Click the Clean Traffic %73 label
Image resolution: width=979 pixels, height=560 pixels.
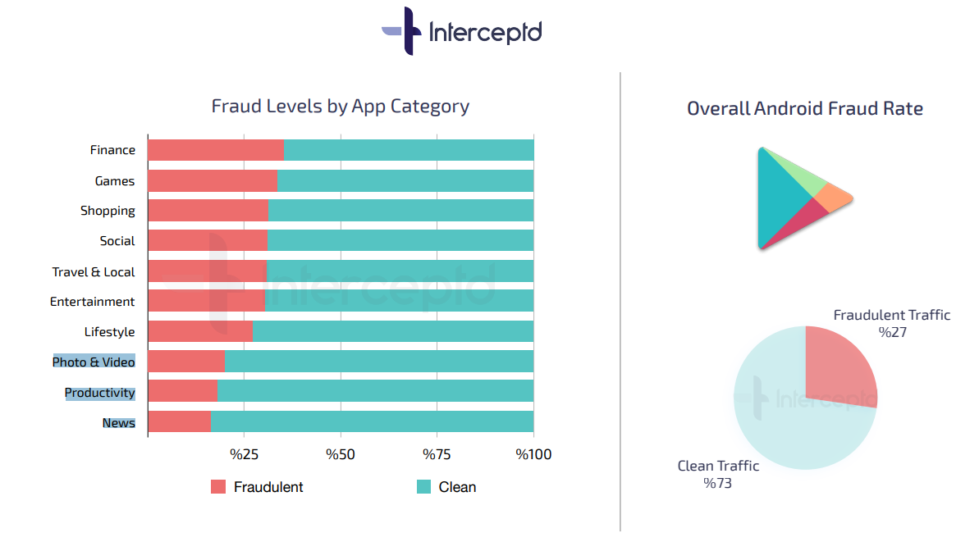[x=718, y=475]
